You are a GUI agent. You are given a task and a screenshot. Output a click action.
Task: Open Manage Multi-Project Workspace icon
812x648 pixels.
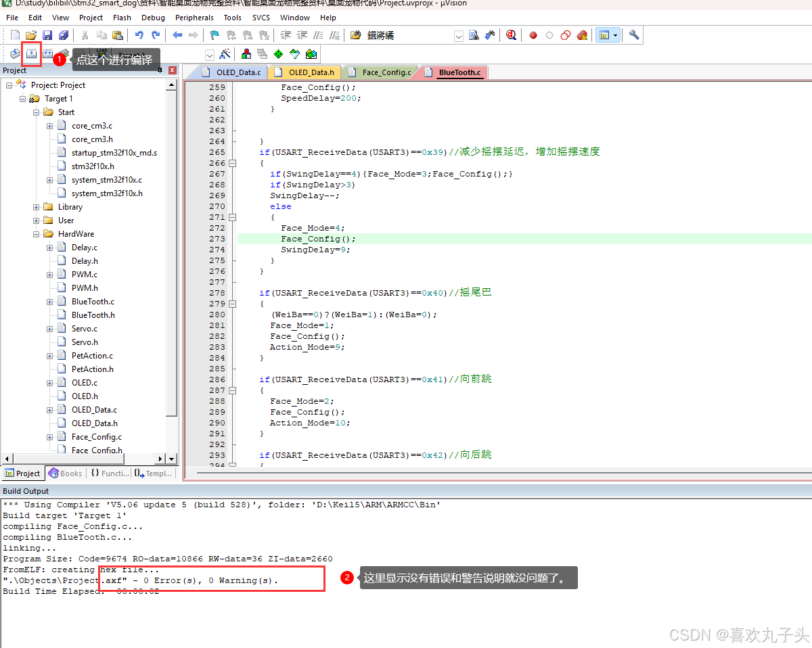tap(263, 53)
